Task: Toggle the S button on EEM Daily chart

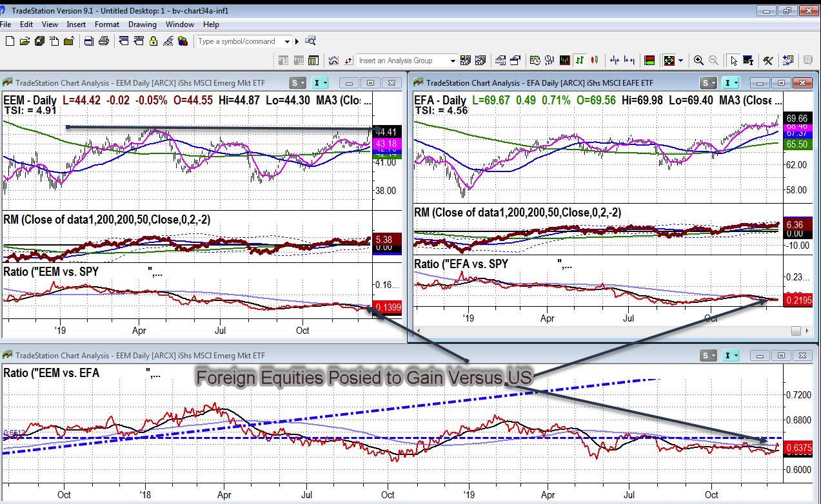Action: point(297,82)
